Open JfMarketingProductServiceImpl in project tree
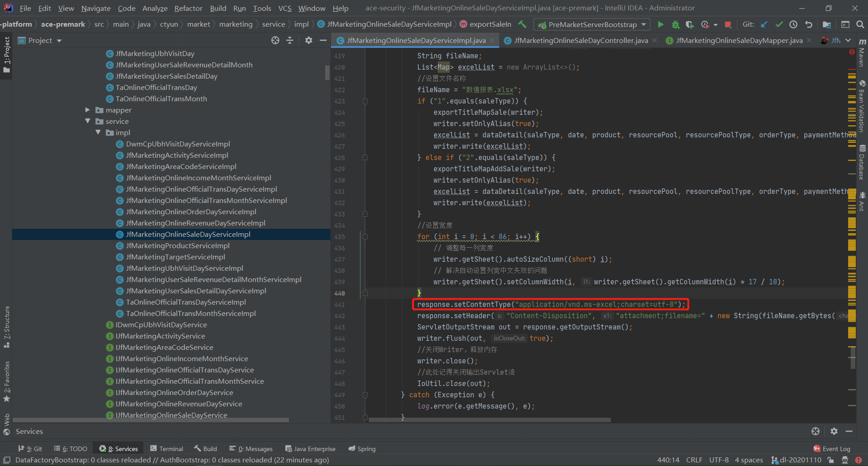 [x=178, y=246]
